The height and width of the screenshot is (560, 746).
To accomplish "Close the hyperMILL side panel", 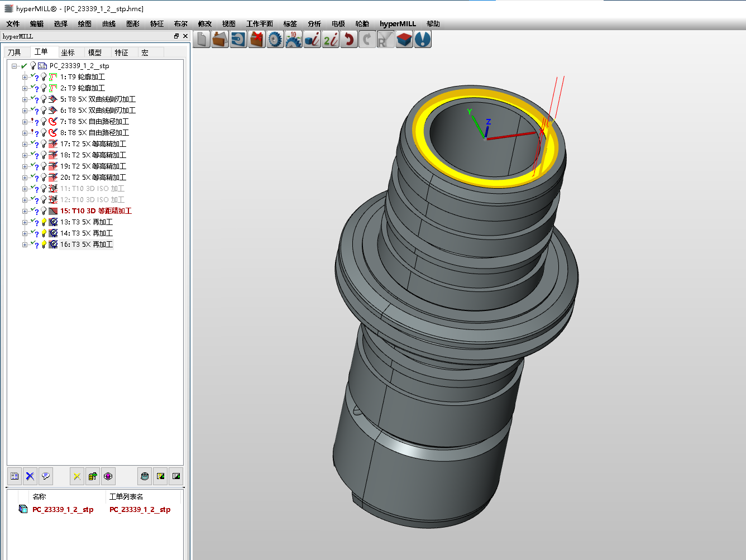I will tap(185, 36).
